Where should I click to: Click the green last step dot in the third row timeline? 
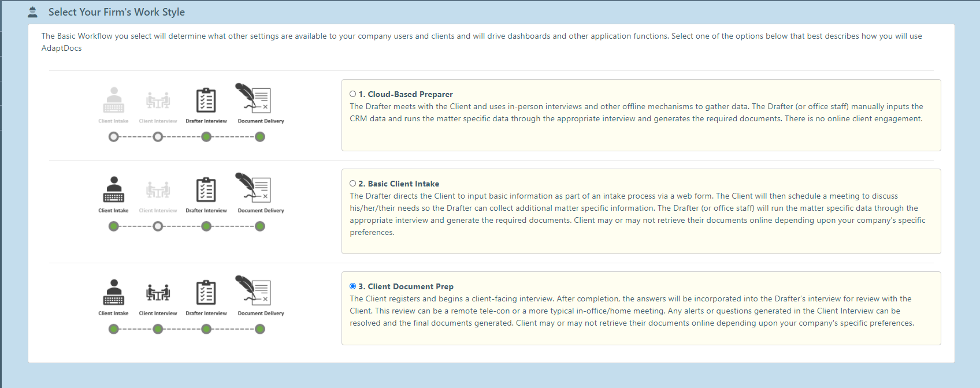260,329
